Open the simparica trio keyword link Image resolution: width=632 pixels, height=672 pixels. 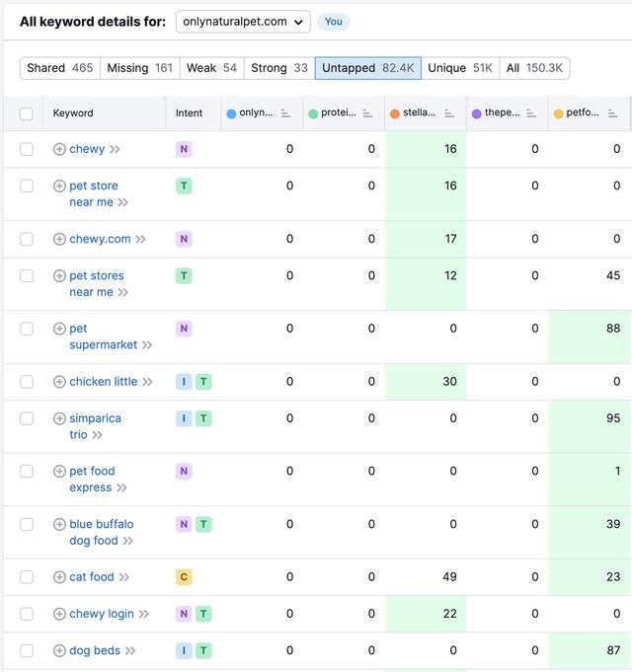tap(95, 427)
